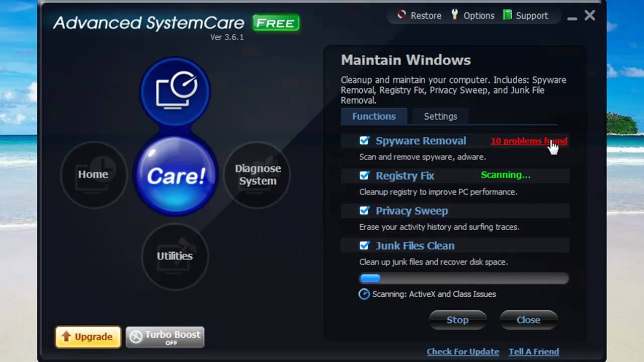
Task: Minimize the Advanced SystemCare window
Action: (572, 18)
